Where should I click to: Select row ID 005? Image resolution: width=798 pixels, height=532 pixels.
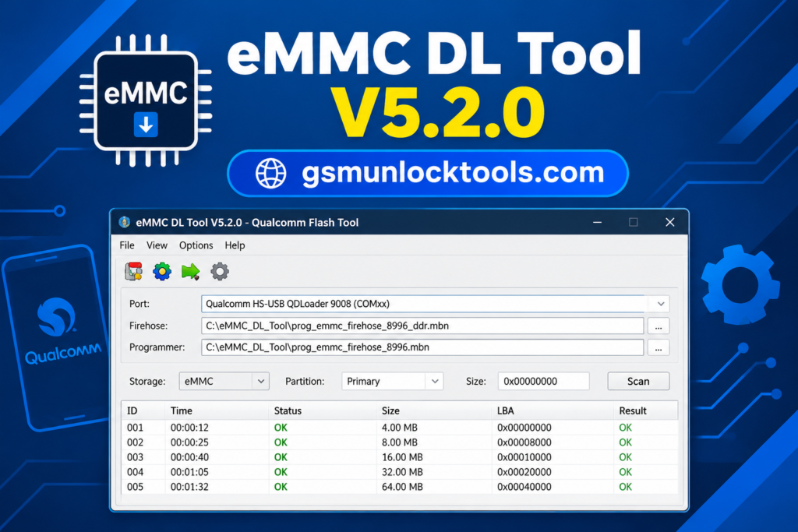coord(400,486)
